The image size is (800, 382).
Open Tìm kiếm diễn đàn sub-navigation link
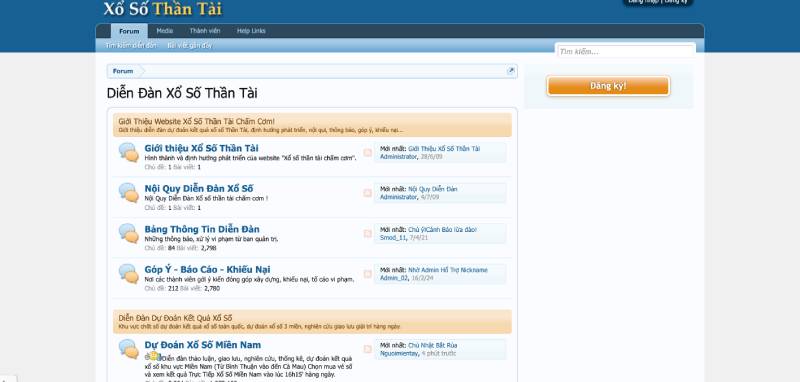click(131, 45)
